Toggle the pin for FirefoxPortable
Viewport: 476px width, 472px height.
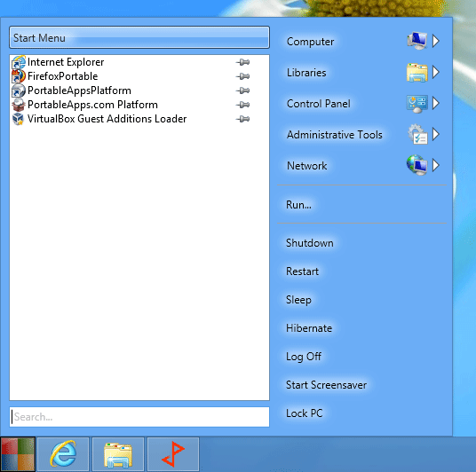(x=242, y=76)
